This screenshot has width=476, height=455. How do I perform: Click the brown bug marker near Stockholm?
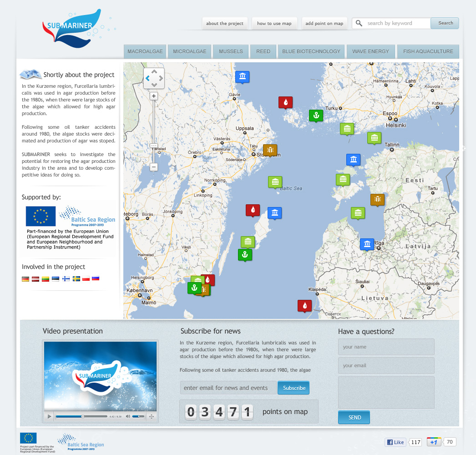click(270, 149)
